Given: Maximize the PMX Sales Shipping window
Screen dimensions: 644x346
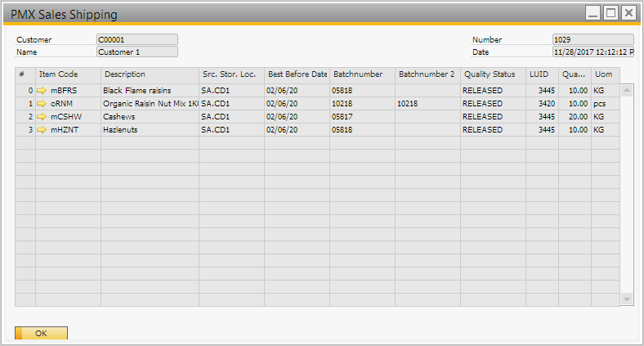Looking at the screenshot, I should [x=610, y=13].
